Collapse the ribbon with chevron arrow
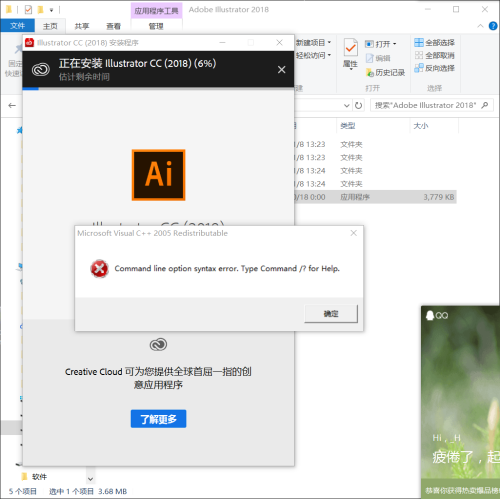Screen dimensions: 500x499 [480, 26]
